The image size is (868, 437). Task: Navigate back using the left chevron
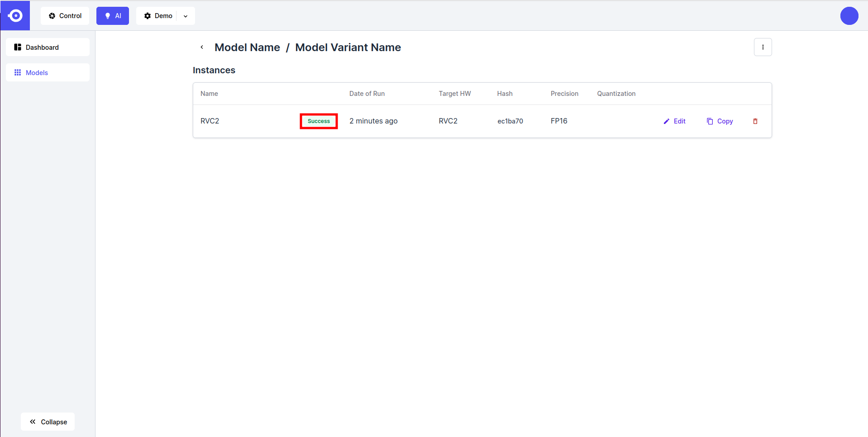202,47
